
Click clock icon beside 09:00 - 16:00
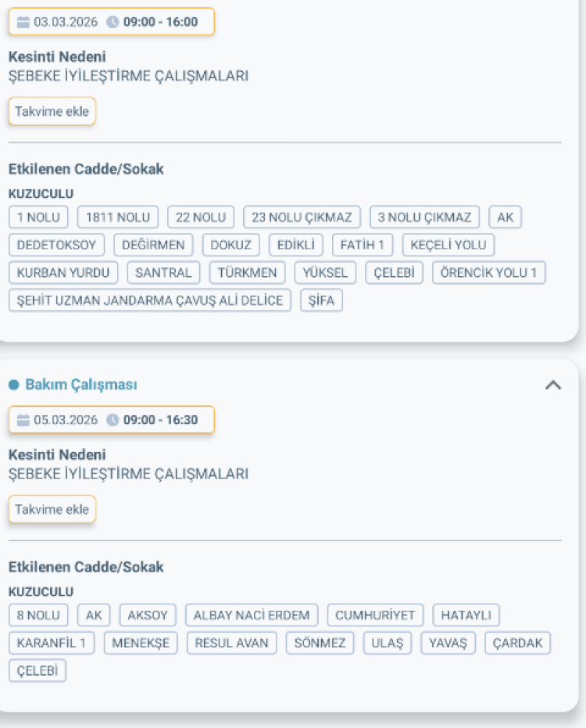coord(113,22)
